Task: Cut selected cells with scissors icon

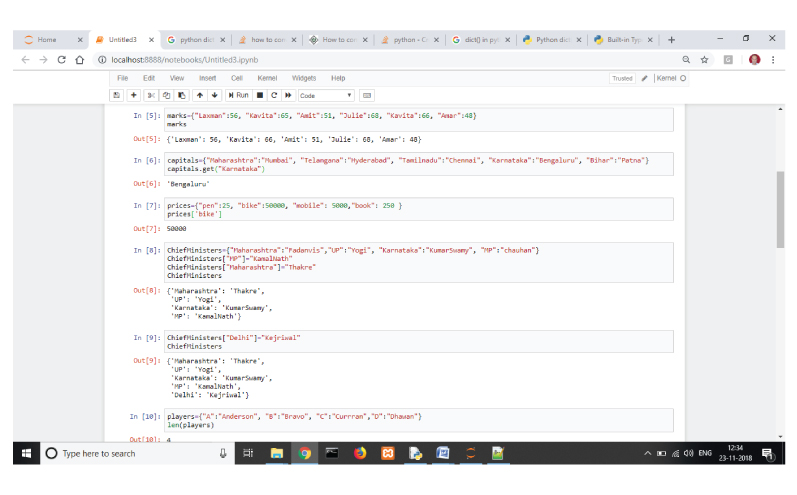Action: 152,95
